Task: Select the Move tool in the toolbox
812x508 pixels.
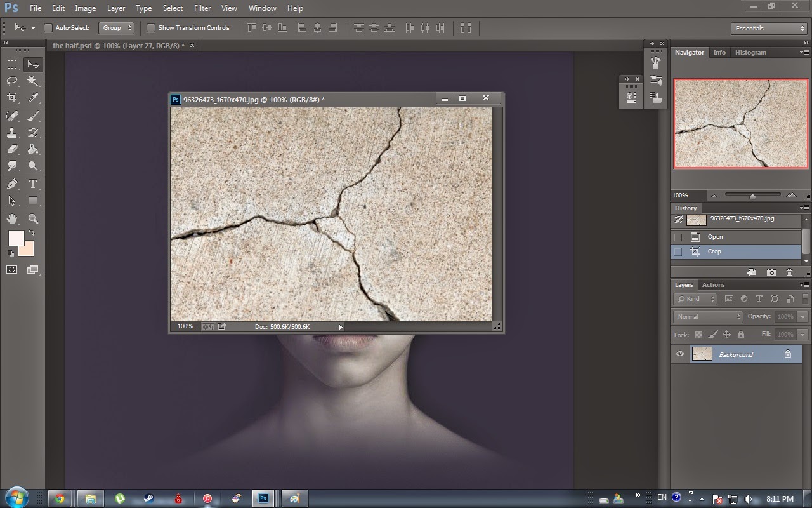Action: click(33, 65)
